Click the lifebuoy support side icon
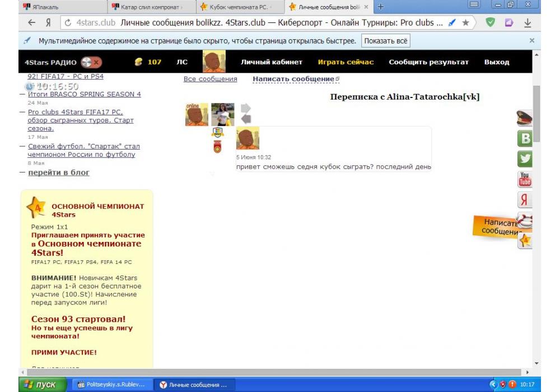The height and width of the screenshot is (392, 560). tap(525, 220)
